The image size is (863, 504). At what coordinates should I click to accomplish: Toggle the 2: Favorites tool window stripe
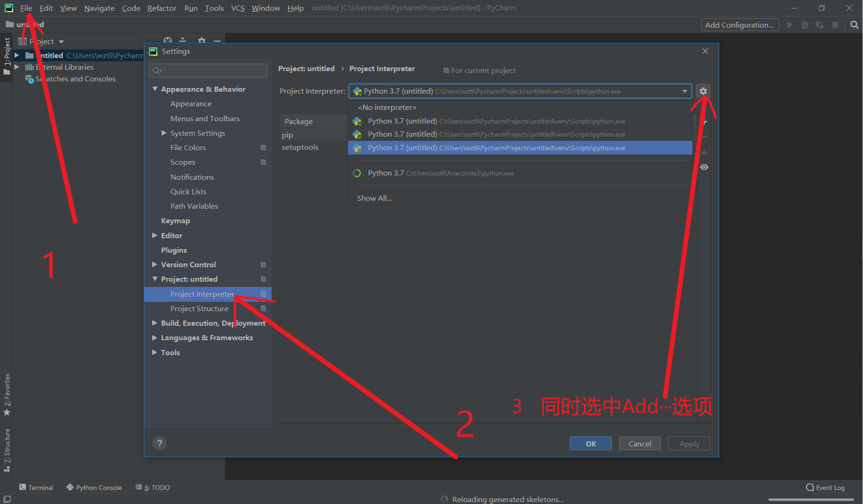click(x=7, y=394)
